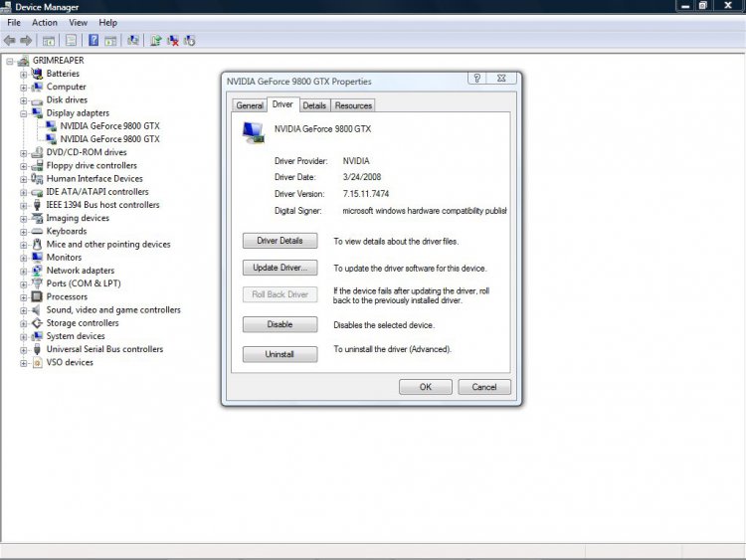Select the first NVIDIA GeForce 9800 GTX entry

click(x=109, y=126)
